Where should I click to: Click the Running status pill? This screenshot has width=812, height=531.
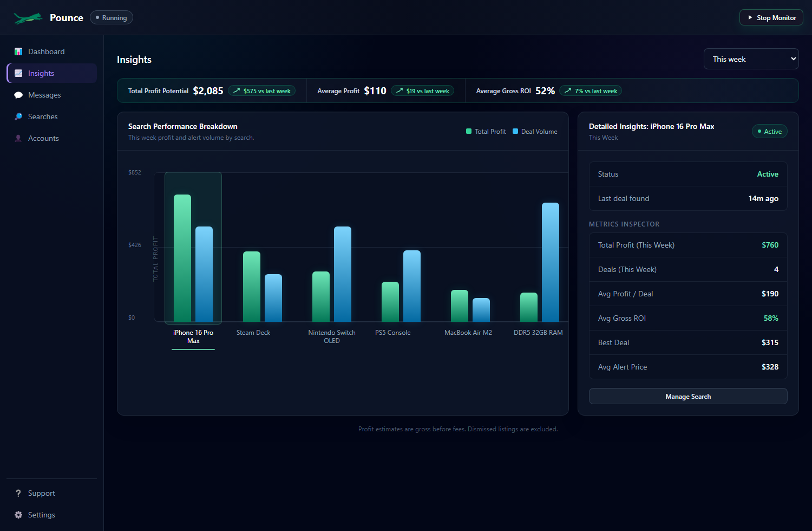(111, 18)
